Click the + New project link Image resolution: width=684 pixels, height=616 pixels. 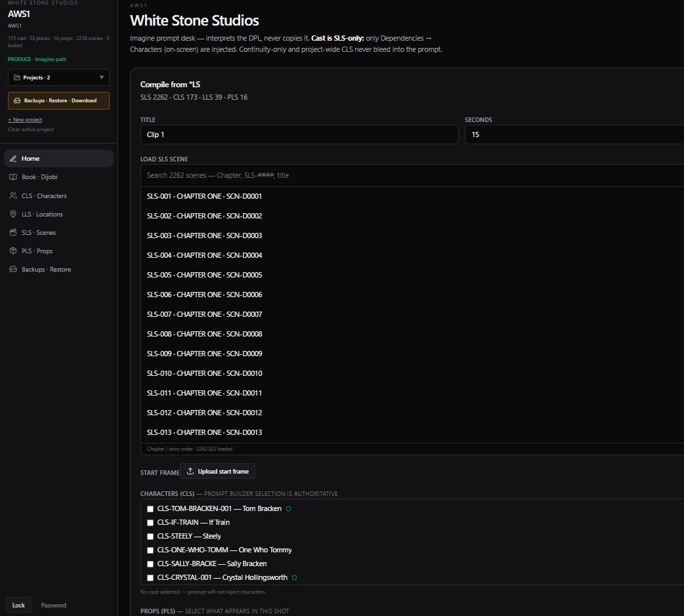(x=25, y=119)
